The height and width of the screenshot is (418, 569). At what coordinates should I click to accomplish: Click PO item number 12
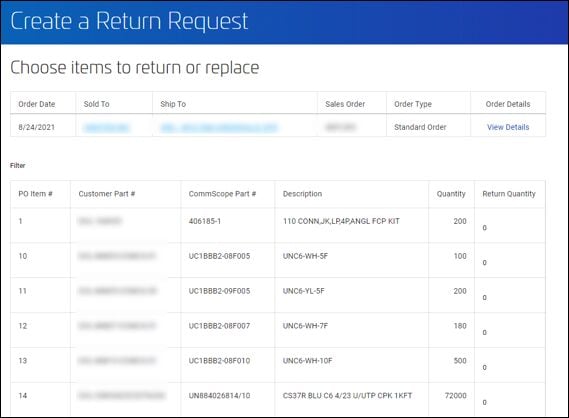tap(22, 326)
